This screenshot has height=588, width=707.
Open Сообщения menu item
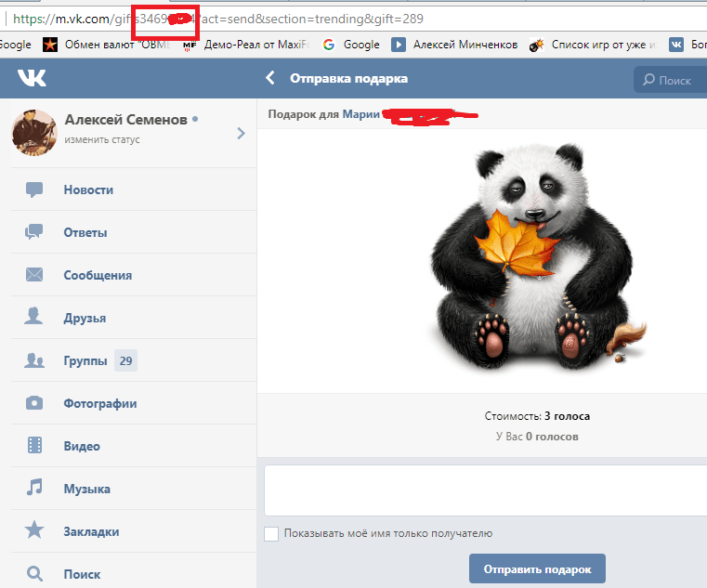click(x=134, y=275)
